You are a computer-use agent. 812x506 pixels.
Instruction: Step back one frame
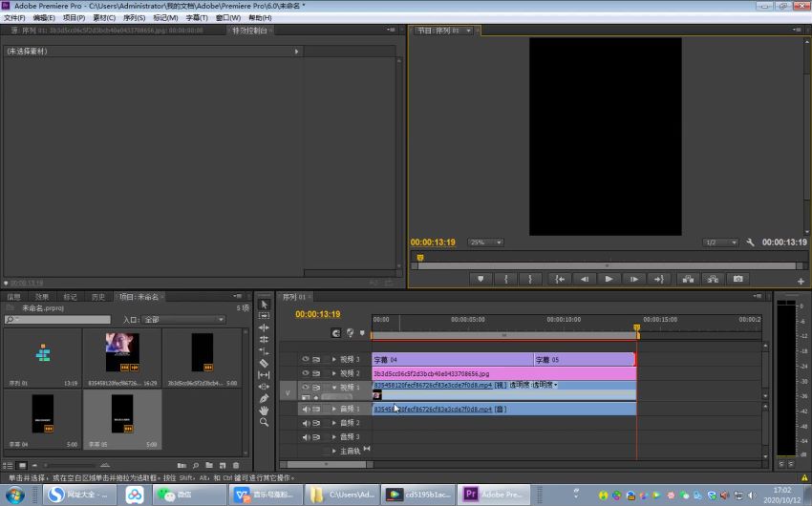pyautogui.click(x=584, y=279)
